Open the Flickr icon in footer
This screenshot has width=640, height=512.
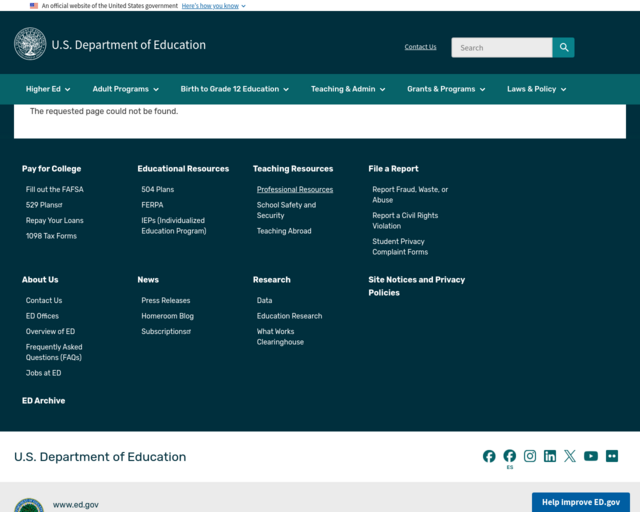(612, 456)
